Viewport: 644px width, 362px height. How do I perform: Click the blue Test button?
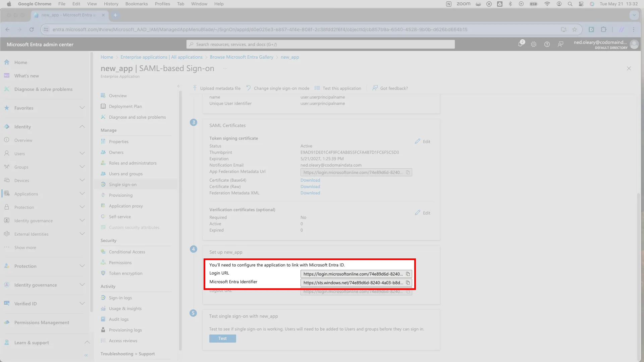pos(222,339)
